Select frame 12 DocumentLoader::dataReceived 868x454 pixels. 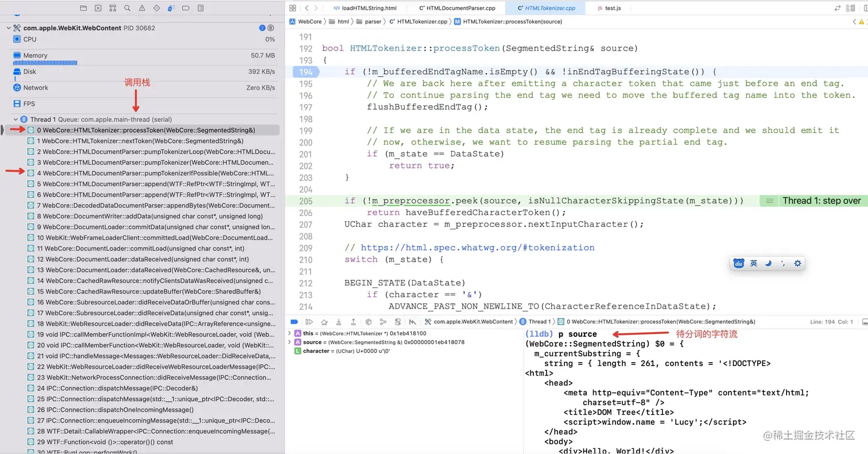pos(152,259)
